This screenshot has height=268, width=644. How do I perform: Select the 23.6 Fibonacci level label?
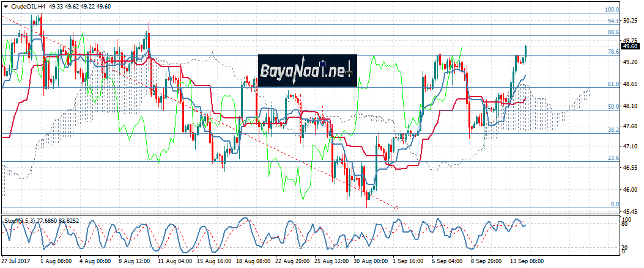point(612,158)
